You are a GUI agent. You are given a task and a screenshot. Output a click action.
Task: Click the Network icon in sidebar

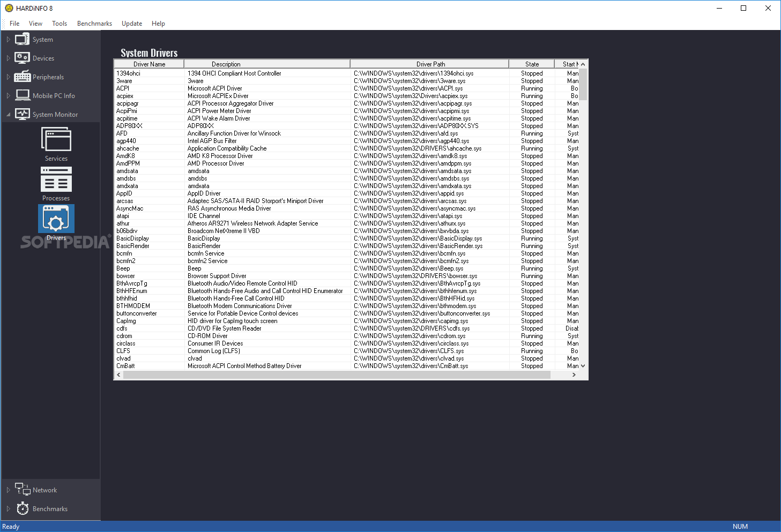(x=23, y=489)
